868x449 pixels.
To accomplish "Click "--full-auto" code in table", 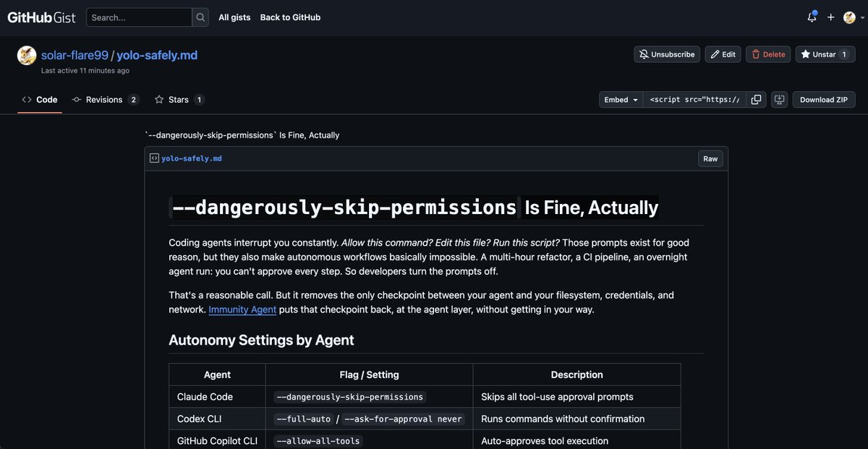I will coord(304,419).
